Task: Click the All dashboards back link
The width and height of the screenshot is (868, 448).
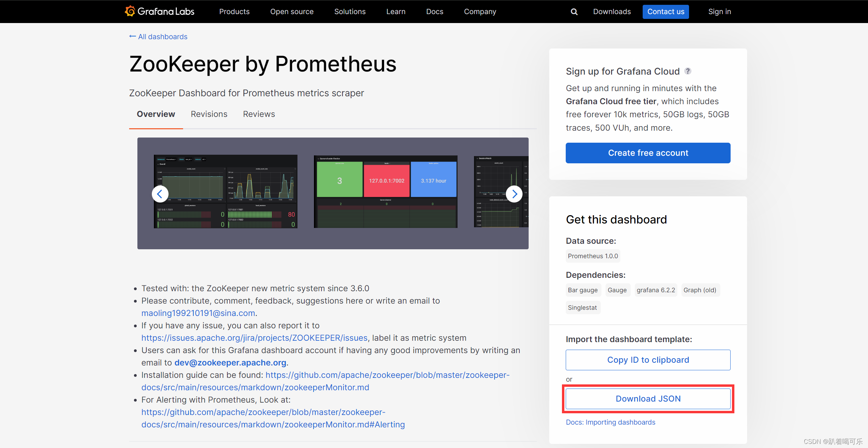Action: pos(160,36)
